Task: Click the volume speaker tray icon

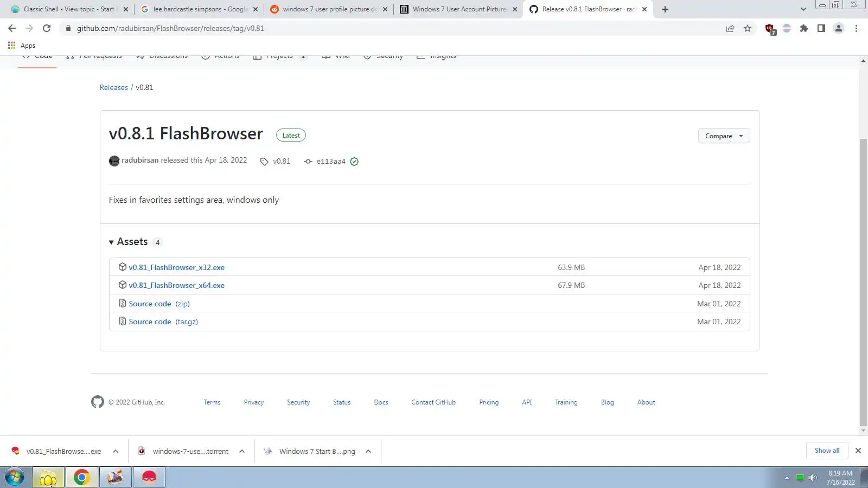Action: coord(813,478)
